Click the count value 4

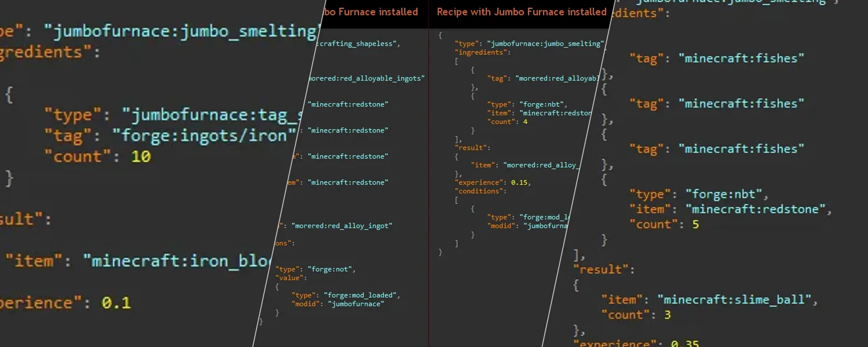(x=525, y=121)
